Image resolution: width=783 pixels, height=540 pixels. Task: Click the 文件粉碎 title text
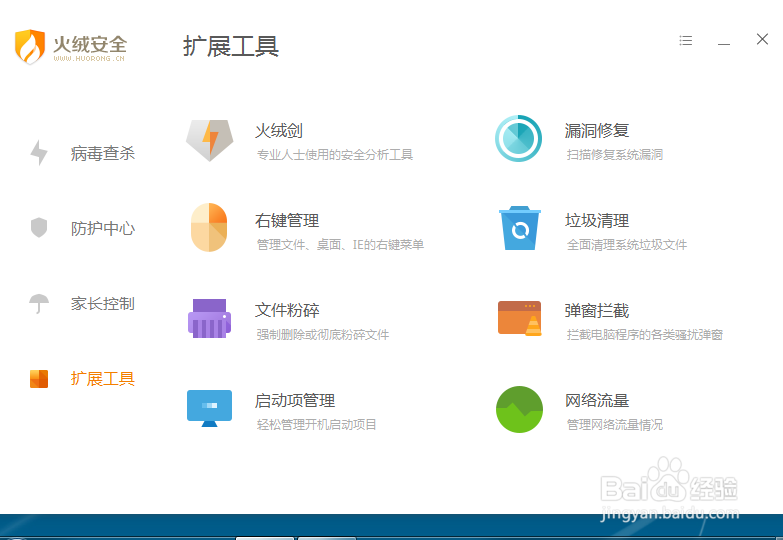[287, 310]
